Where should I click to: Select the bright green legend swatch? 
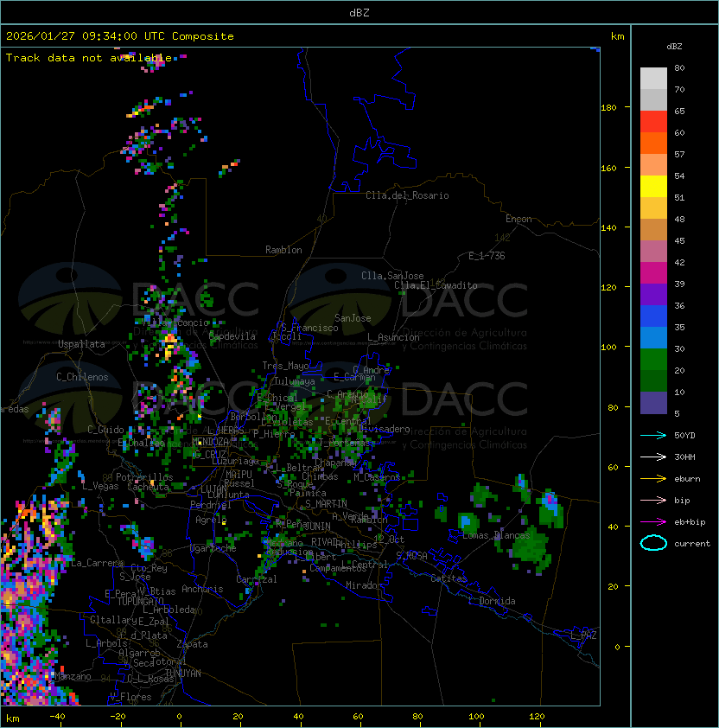(653, 359)
